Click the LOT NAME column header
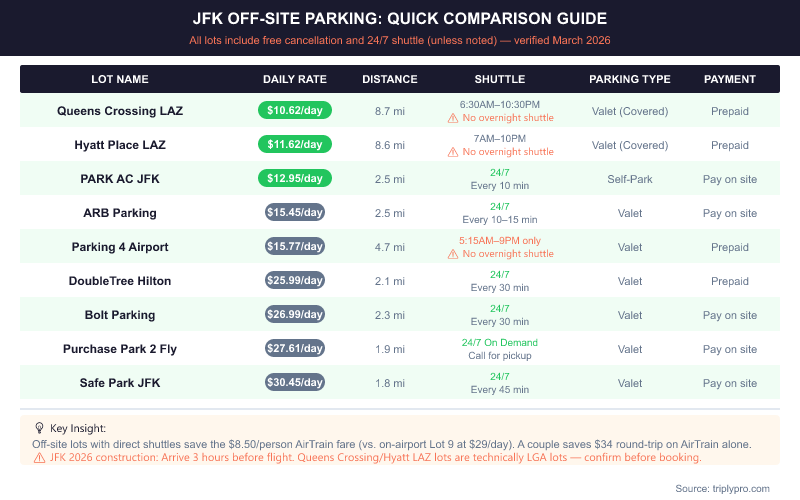 pyautogui.click(x=119, y=79)
